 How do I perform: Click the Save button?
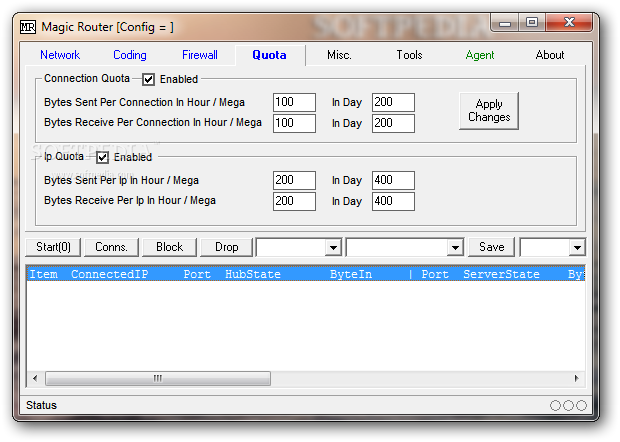pos(491,247)
